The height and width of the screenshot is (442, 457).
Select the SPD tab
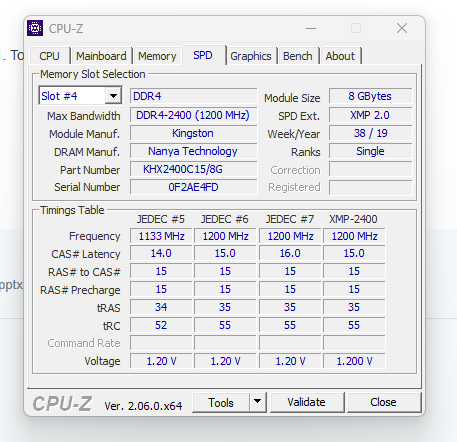(x=203, y=55)
